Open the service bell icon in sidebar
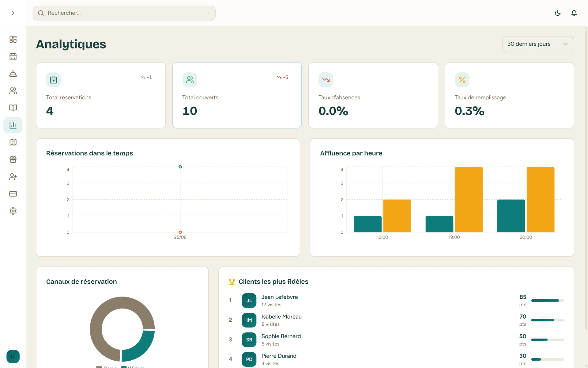Image resolution: width=588 pixels, height=368 pixels. point(13,74)
